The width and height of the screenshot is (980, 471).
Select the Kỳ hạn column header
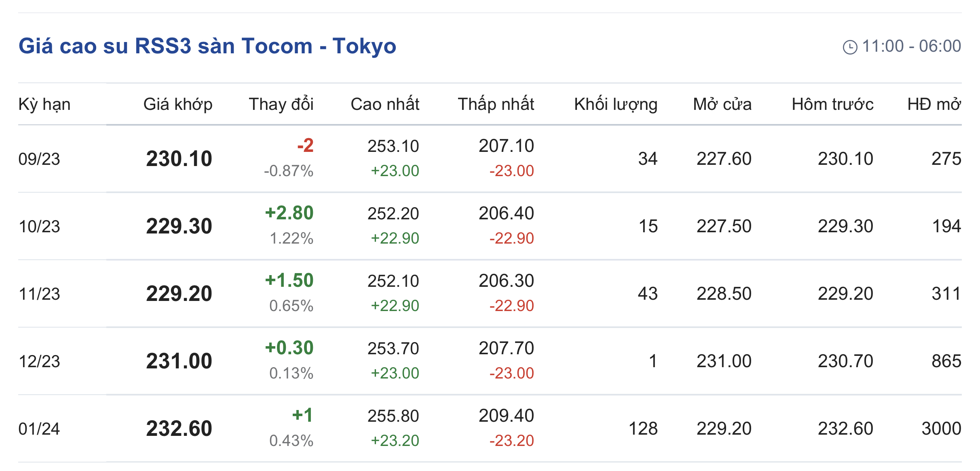(44, 104)
